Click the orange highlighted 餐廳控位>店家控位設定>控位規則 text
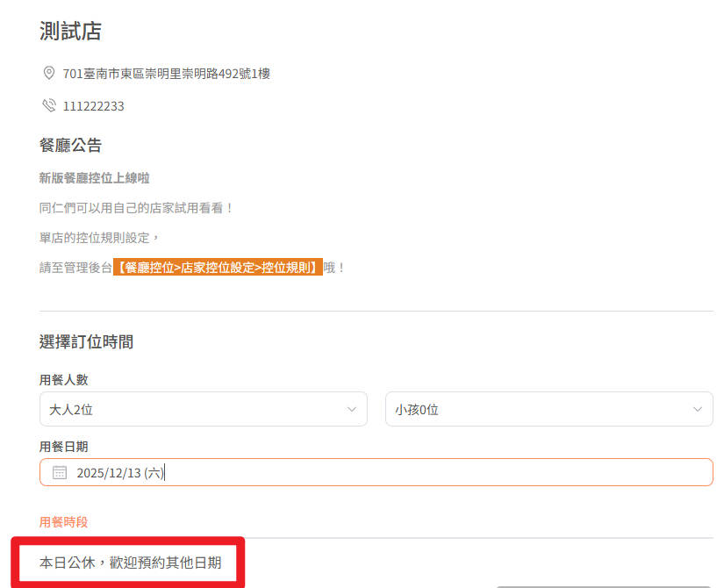This screenshot has width=724, height=588. click(218, 268)
